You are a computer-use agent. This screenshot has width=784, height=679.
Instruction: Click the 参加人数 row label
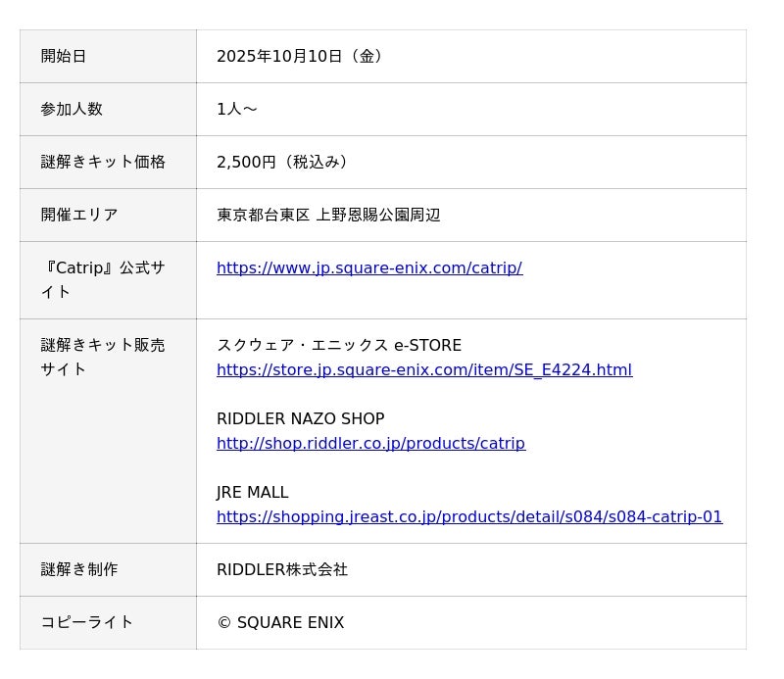click(72, 109)
